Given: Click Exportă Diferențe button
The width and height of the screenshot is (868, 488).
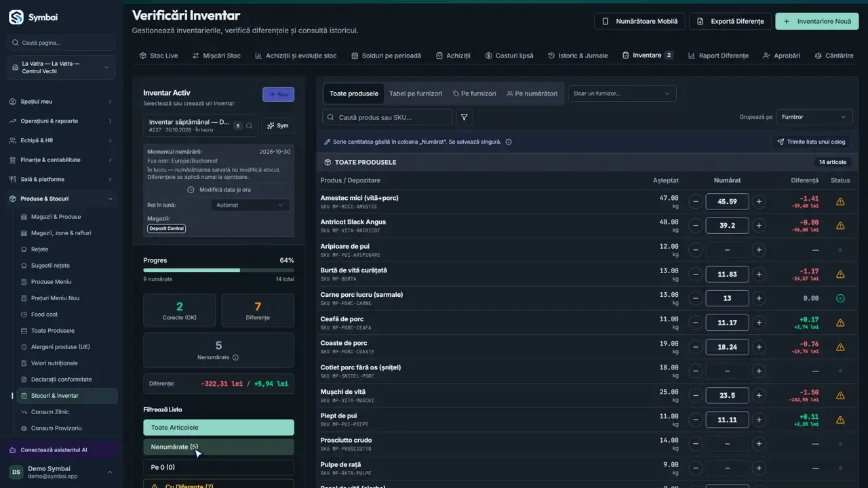Looking at the screenshot, I should 730,21.
